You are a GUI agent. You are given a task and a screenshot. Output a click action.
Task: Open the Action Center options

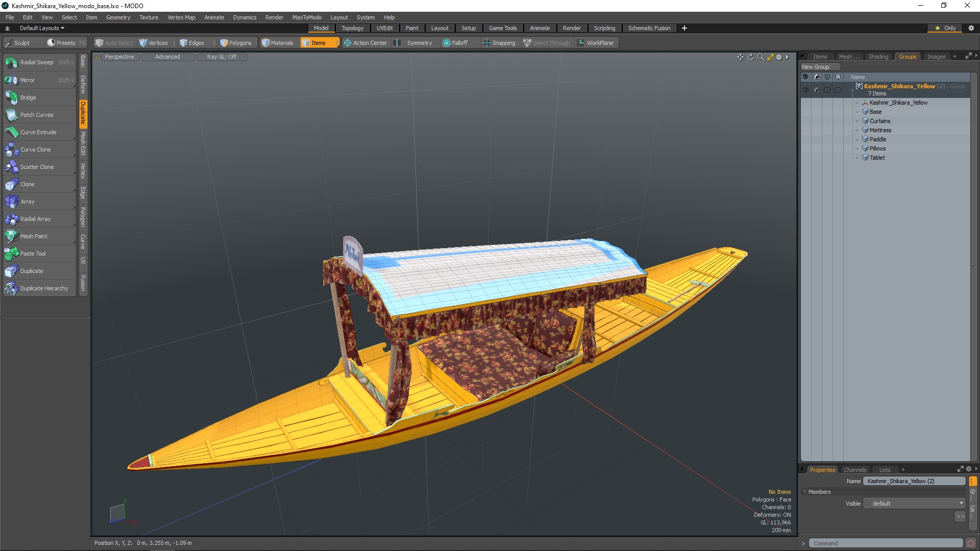click(365, 43)
